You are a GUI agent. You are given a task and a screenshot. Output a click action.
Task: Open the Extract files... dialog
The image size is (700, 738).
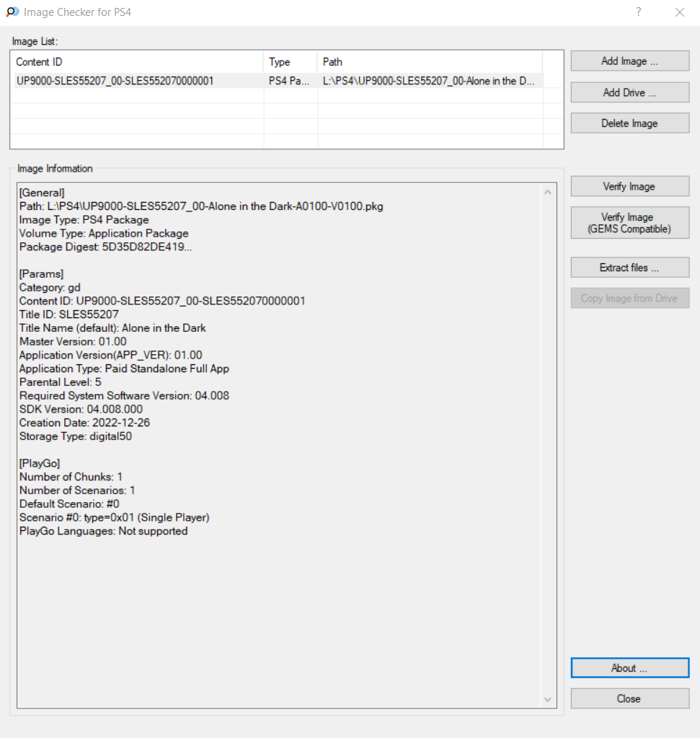coord(629,268)
